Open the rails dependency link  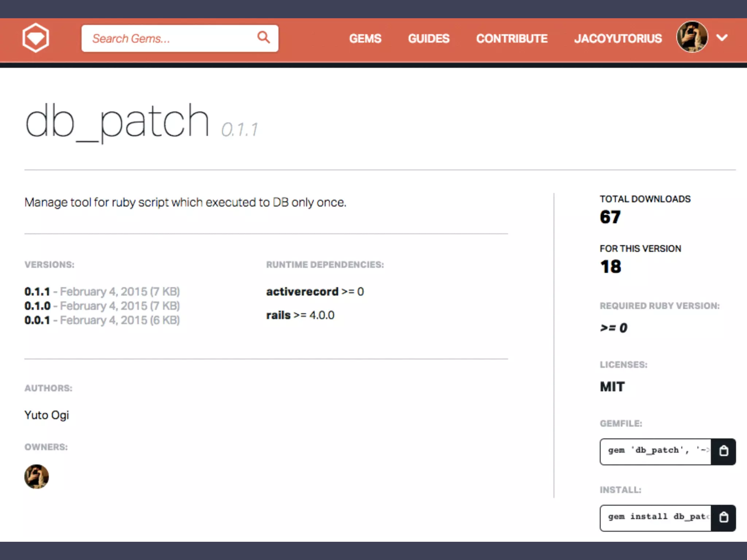click(278, 315)
